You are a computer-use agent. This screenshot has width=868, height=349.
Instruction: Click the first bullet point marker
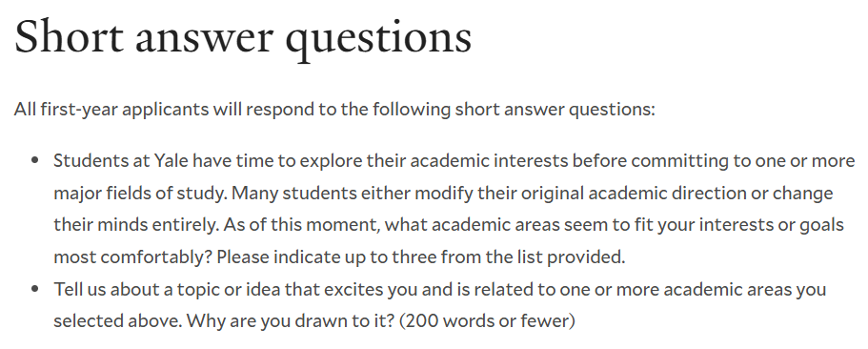[x=35, y=160]
